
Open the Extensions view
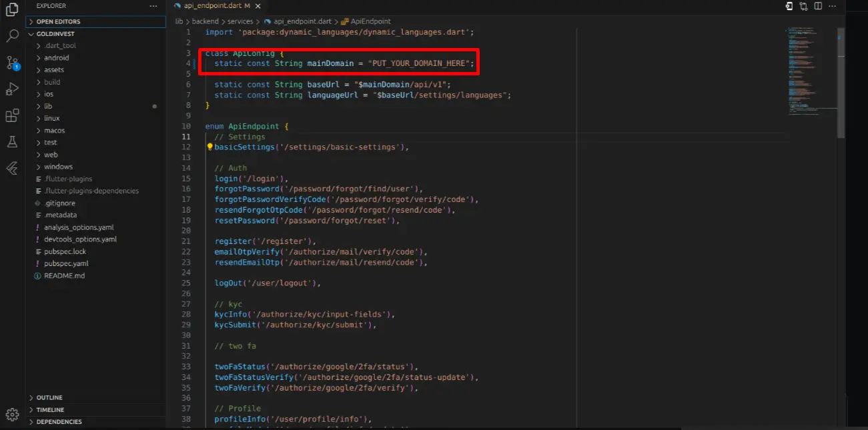pyautogui.click(x=12, y=115)
